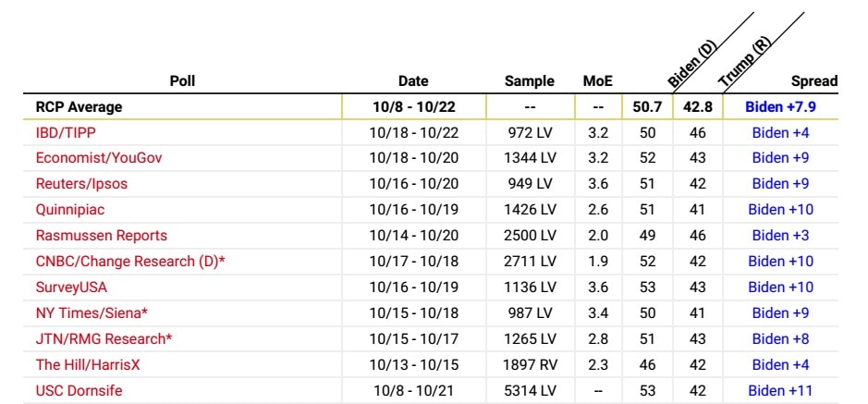Open the USC Dornsife poll link
This screenshot has width=868, height=404.
[x=79, y=391]
